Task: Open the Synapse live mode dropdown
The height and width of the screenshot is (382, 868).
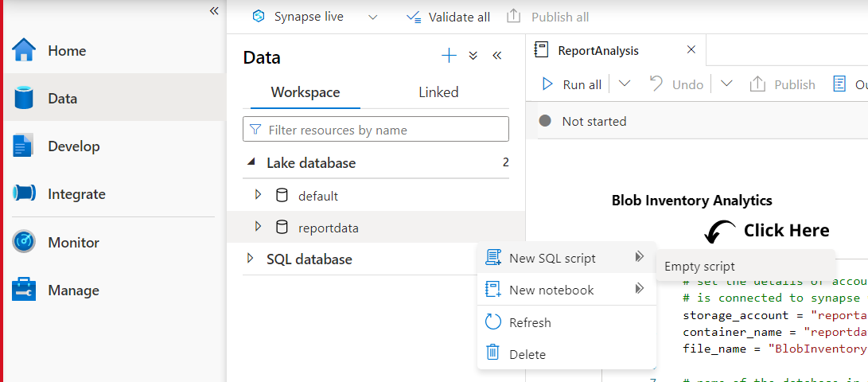Action: click(x=373, y=17)
